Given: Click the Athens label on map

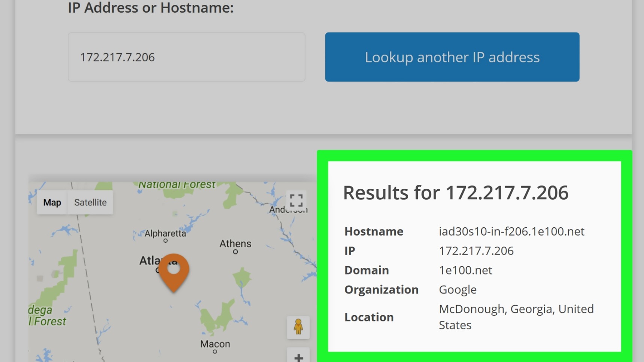Looking at the screenshot, I should click(x=235, y=244).
